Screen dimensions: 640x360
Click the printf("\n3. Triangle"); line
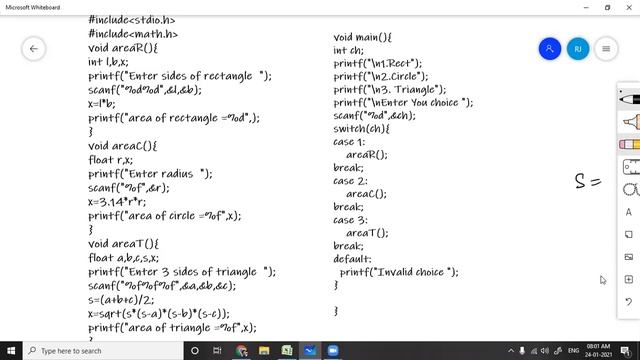pos(390,89)
